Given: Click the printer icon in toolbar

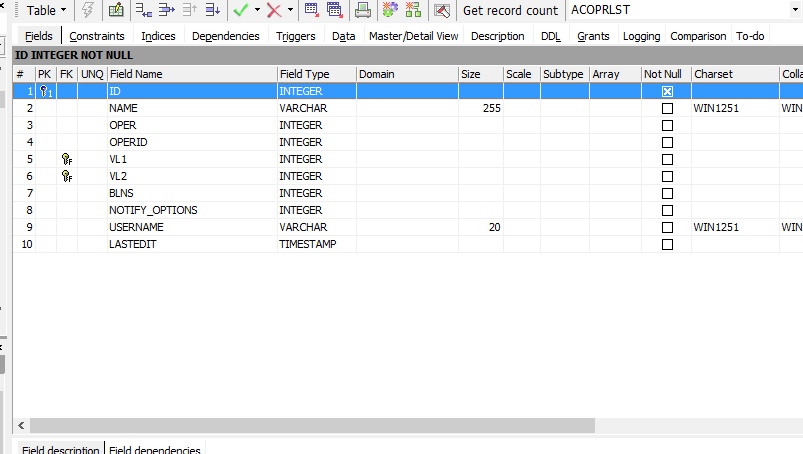Looking at the screenshot, I should tap(363, 11).
